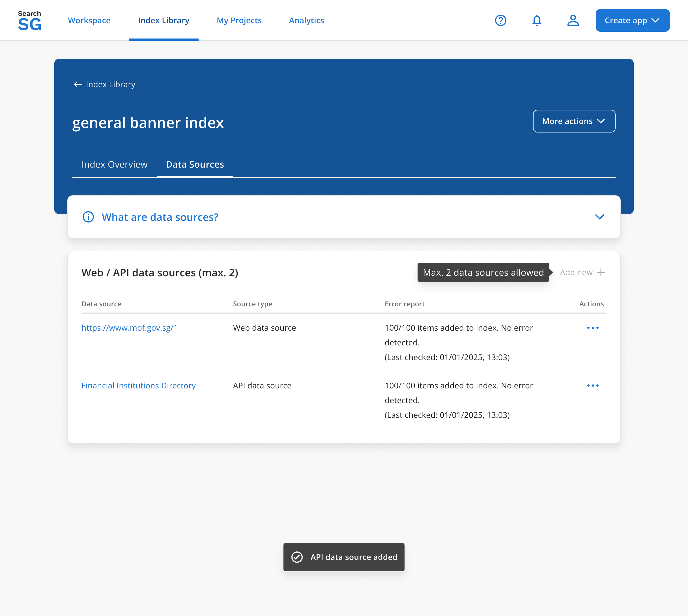Go to Workspace in the top navigation
Image resolution: width=688 pixels, height=616 pixels.
click(89, 21)
